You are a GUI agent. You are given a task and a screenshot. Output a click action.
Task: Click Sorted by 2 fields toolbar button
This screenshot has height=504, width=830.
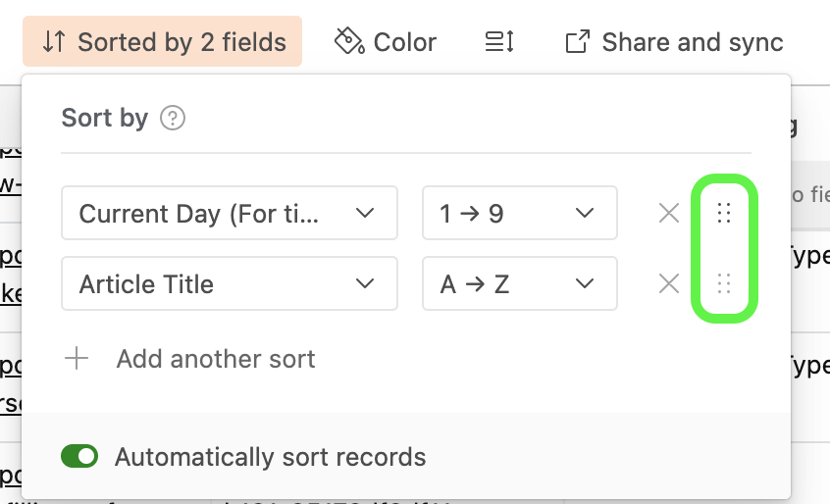click(163, 41)
